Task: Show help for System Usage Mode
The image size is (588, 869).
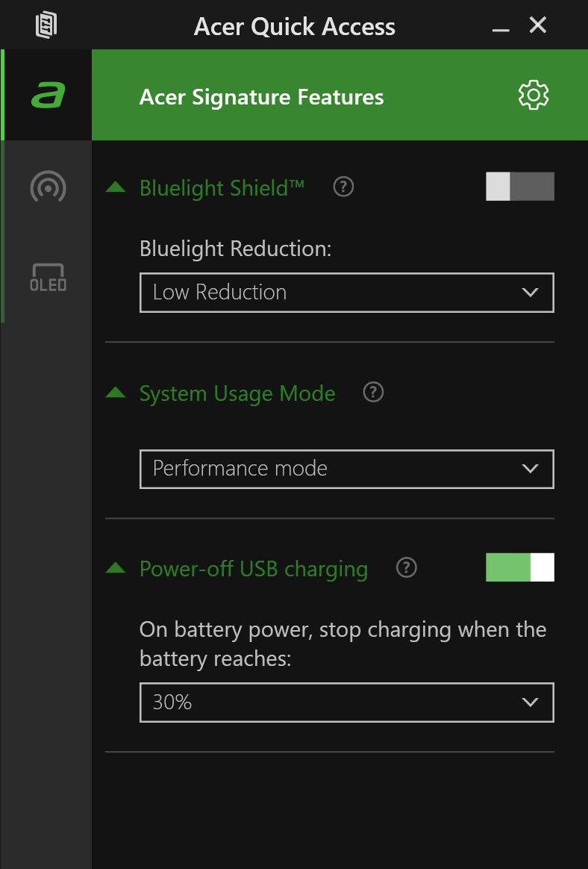Action: [373, 392]
